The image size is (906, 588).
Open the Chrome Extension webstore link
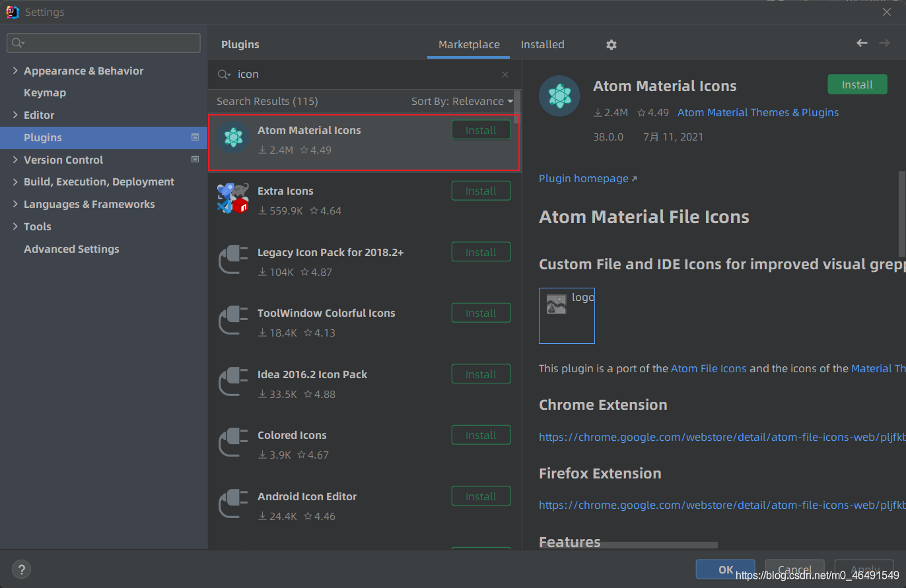722,436
